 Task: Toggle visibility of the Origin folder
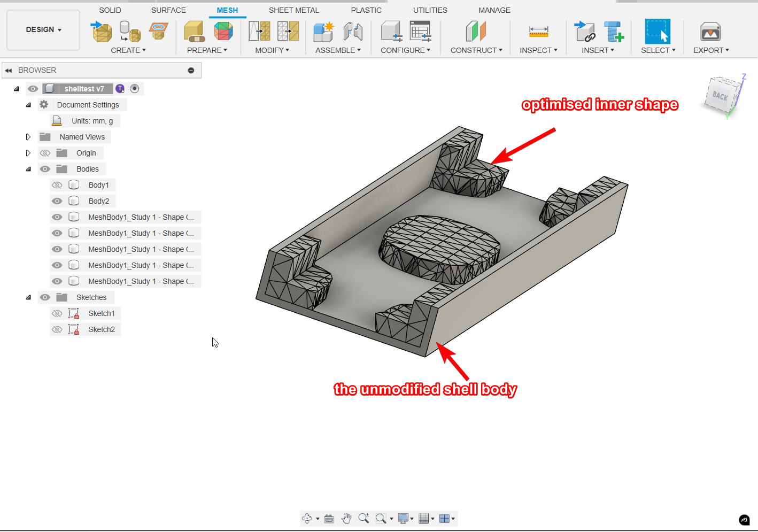tap(45, 153)
